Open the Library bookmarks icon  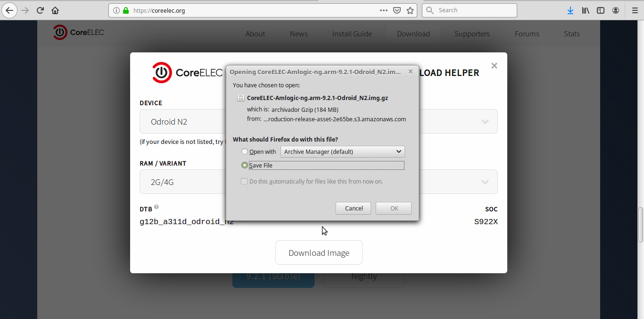586,10
